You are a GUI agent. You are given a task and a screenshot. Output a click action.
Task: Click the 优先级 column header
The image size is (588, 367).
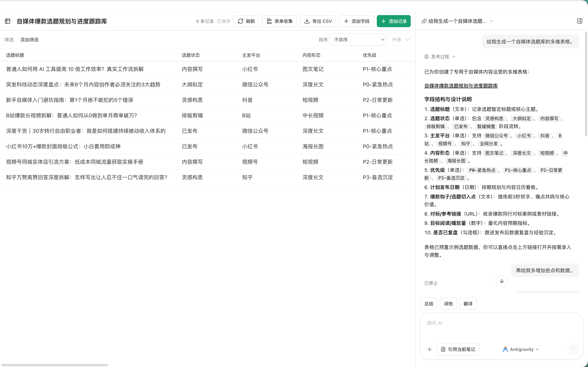pyautogui.click(x=369, y=55)
